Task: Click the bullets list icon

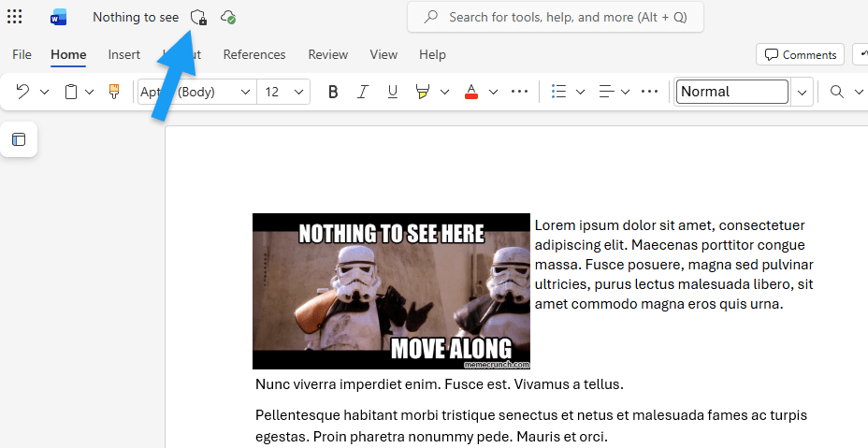Action: pyautogui.click(x=559, y=92)
